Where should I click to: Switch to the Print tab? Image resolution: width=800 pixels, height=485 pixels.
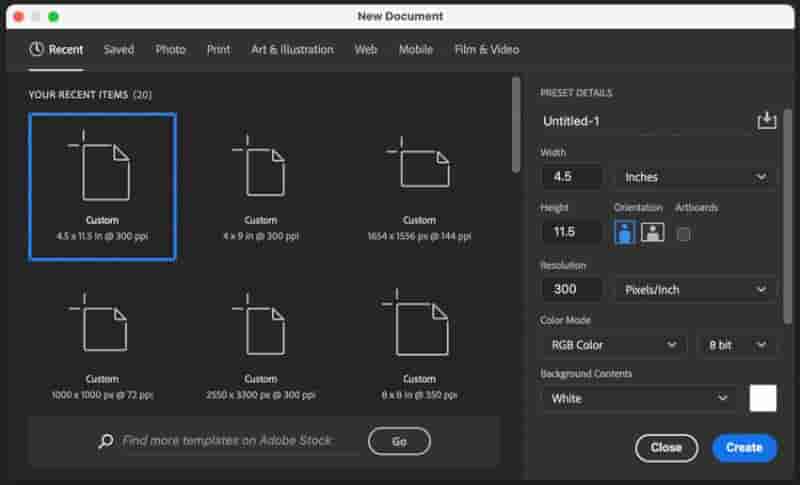click(x=218, y=49)
